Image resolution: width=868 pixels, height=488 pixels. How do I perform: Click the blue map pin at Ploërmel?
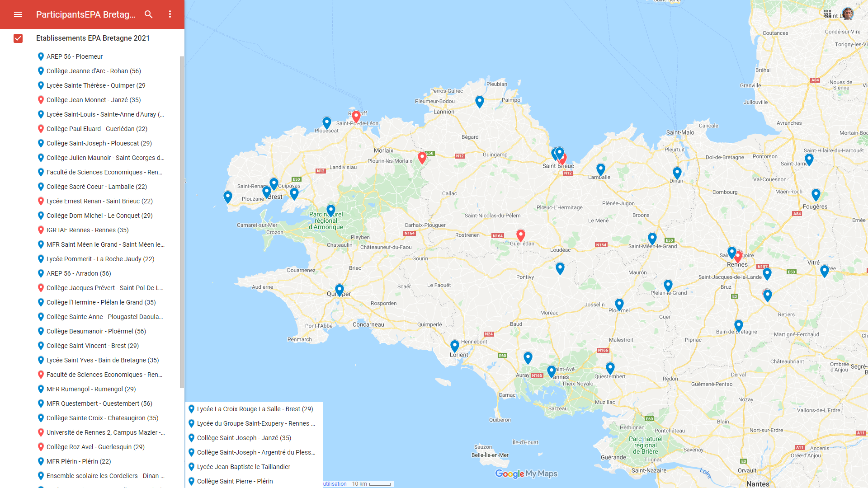pos(619,305)
